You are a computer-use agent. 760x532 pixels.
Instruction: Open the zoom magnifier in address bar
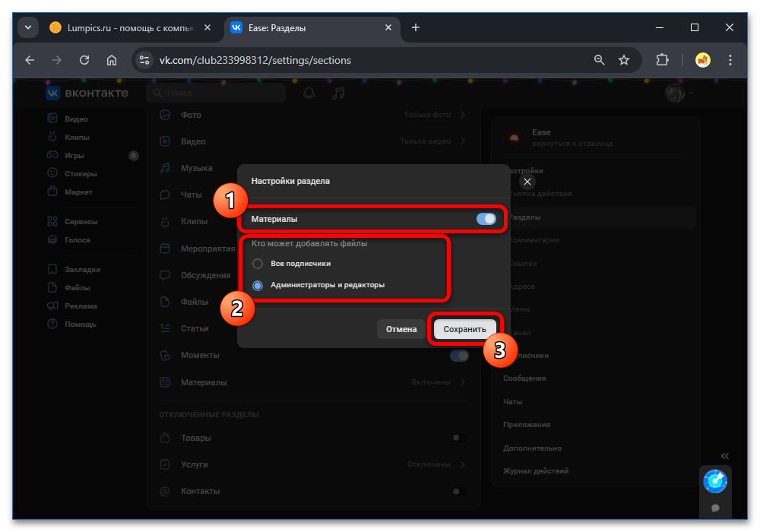[599, 60]
